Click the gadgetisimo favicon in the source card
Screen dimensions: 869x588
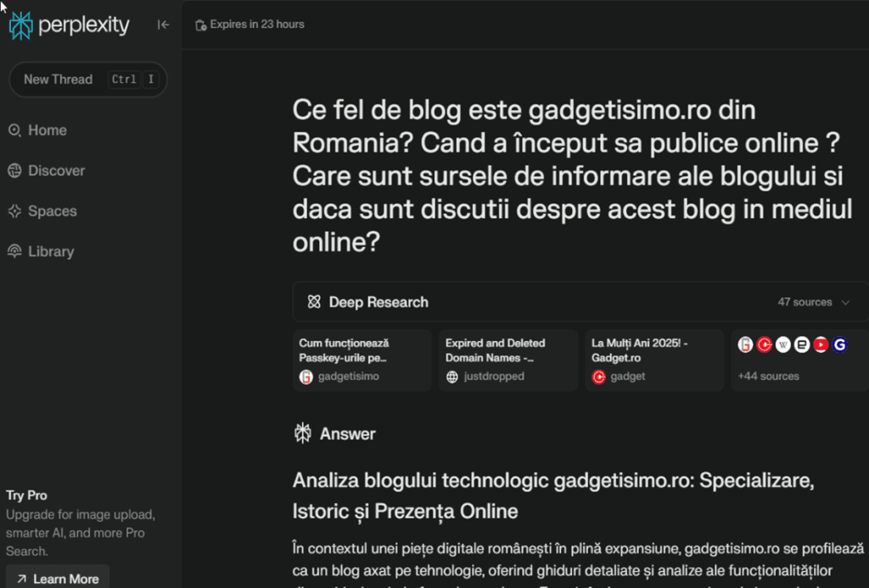tap(306, 377)
